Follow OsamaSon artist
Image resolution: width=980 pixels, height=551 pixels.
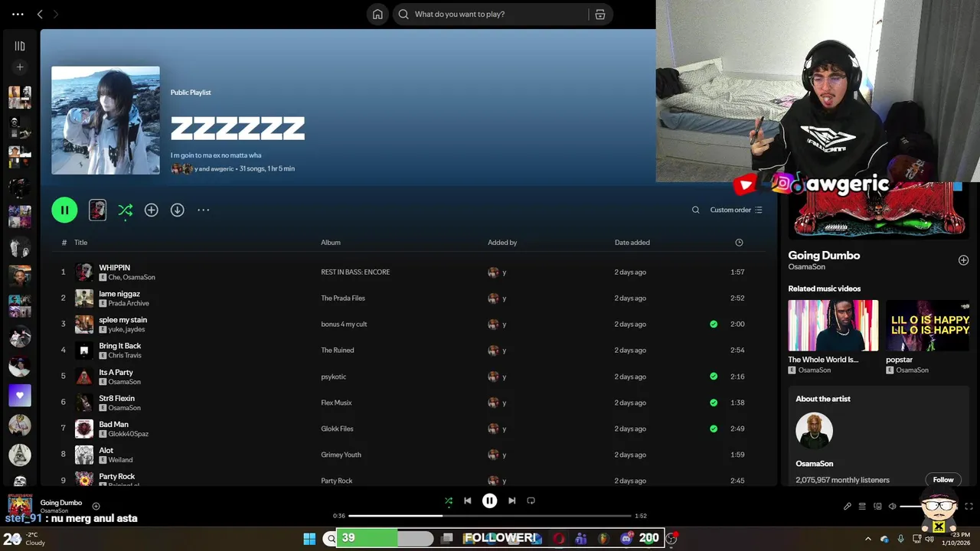pos(943,480)
